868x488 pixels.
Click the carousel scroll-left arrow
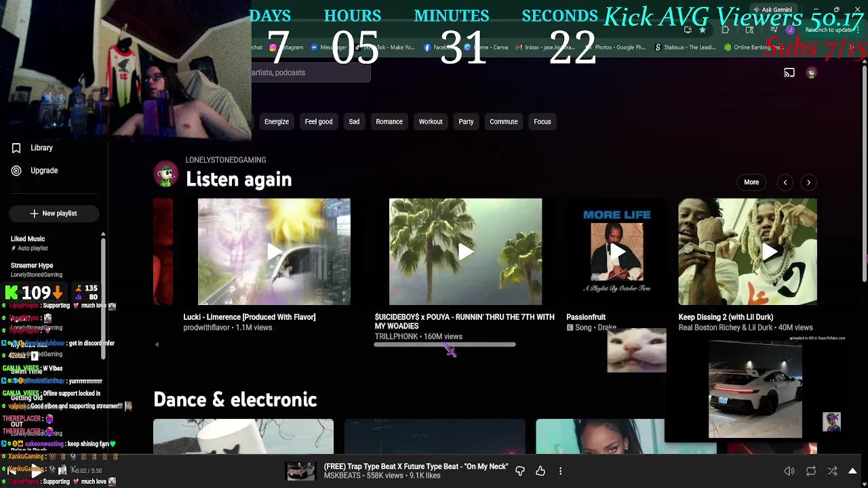(x=157, y=345)
